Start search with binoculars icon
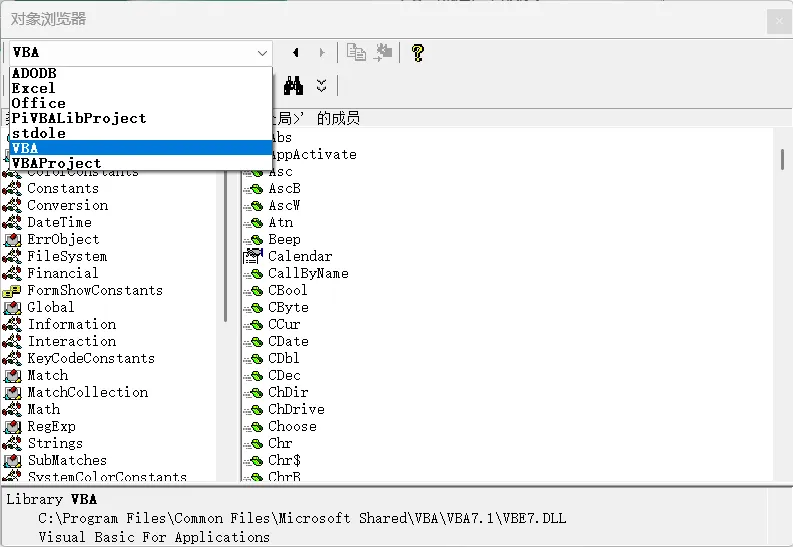This screenshot has height=547, width=793. pos(293,86)
